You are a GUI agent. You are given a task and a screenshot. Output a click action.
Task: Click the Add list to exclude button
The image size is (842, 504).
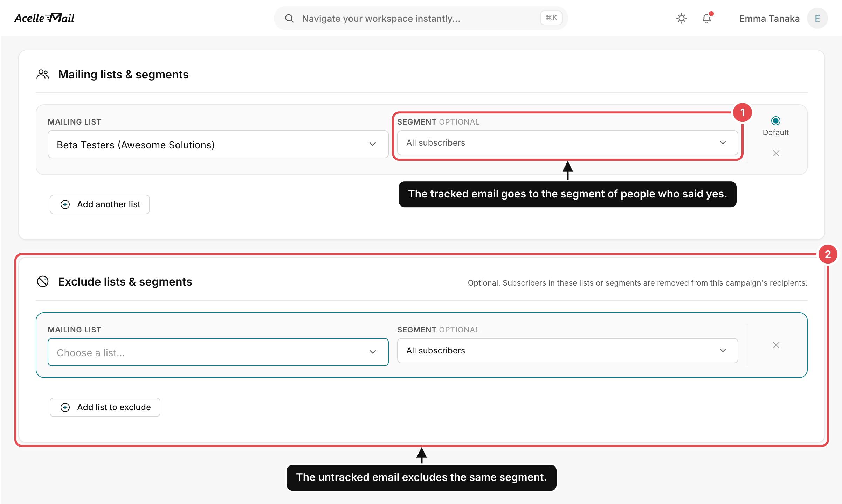(105, 407)
